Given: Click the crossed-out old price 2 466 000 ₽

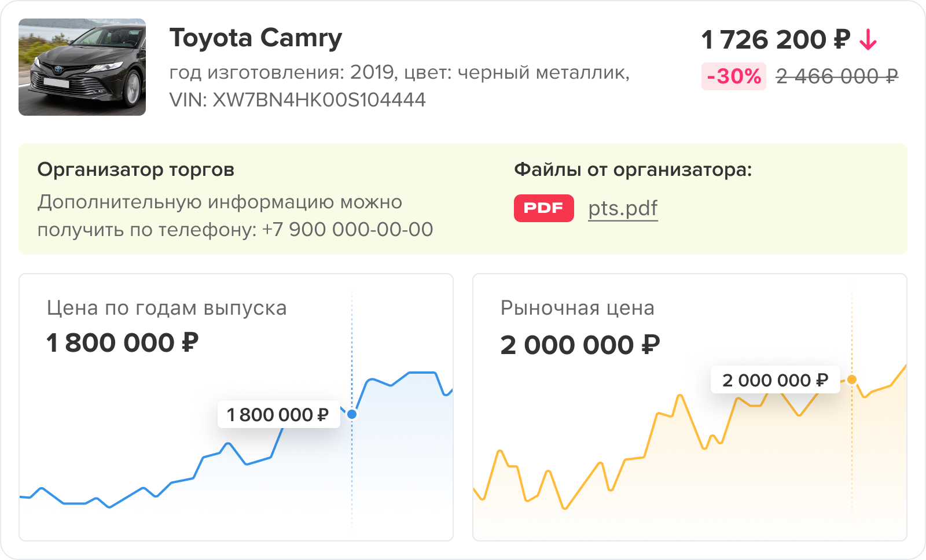Looking at the screenshot, I should pos(837,76).
